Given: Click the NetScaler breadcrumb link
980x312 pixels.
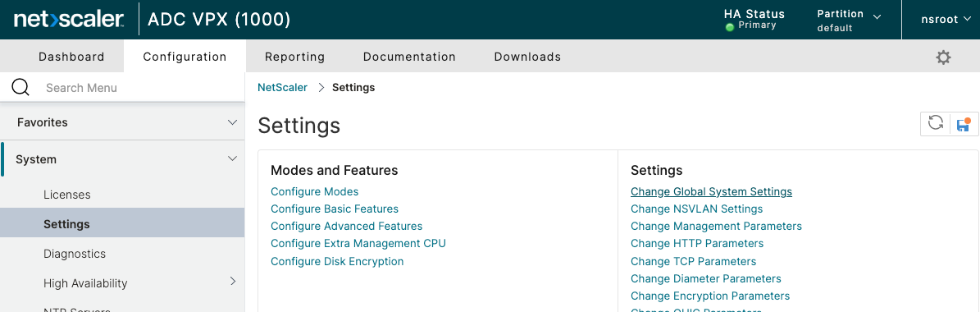Looking at the screenshot, I should [282, 88].
